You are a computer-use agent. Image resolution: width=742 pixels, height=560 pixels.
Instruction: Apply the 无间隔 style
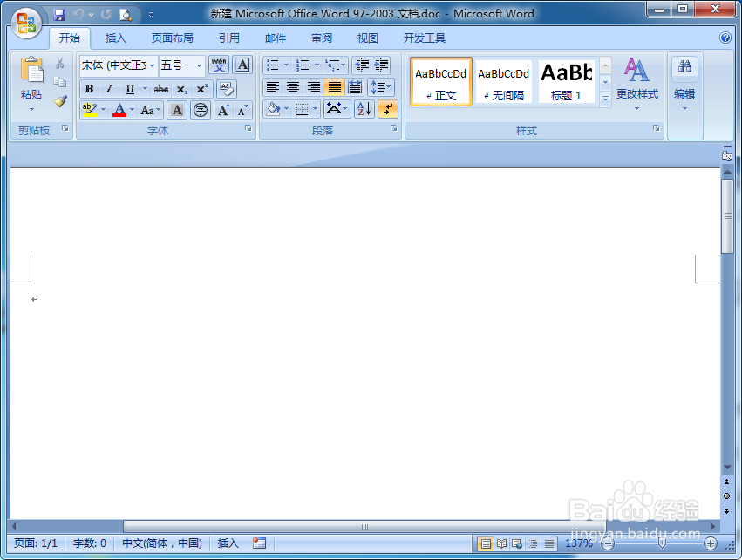pos(503,81)
